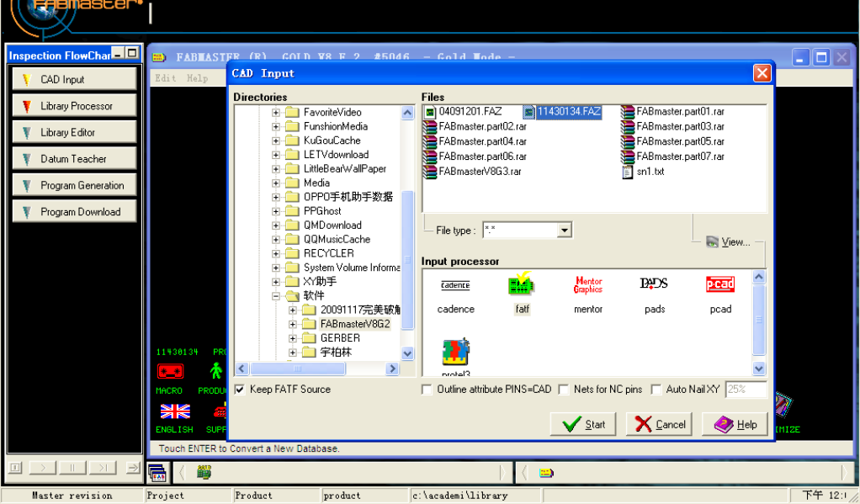Click the Cancel button
This screenshot has width=860, height=504.
[659, 424]
